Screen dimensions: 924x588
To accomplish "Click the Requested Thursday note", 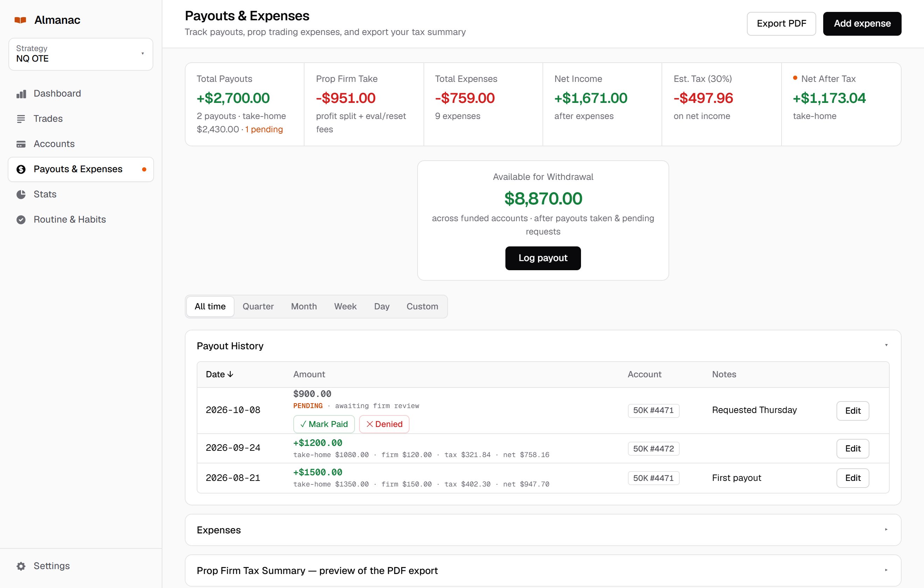I will [754, 410].
